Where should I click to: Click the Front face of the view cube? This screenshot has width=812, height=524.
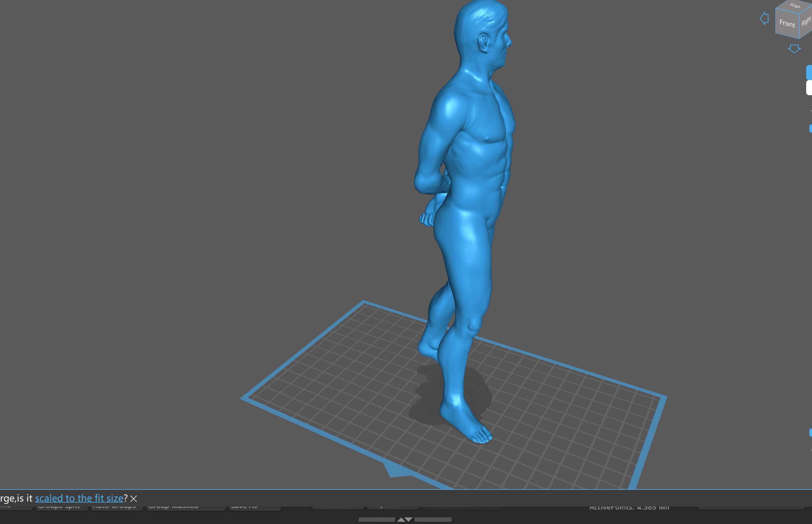787,23
